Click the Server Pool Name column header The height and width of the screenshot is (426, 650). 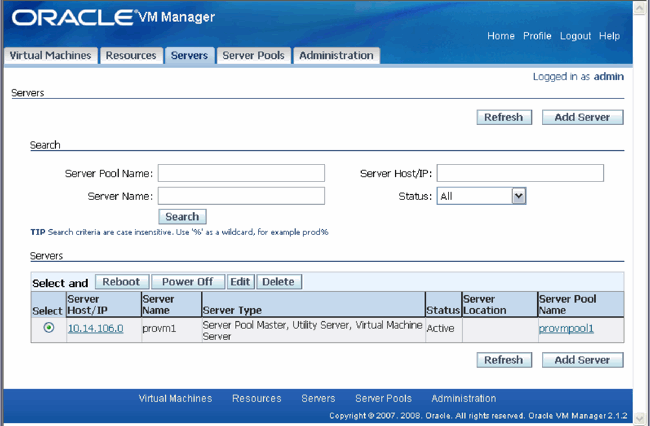[581, 305]
